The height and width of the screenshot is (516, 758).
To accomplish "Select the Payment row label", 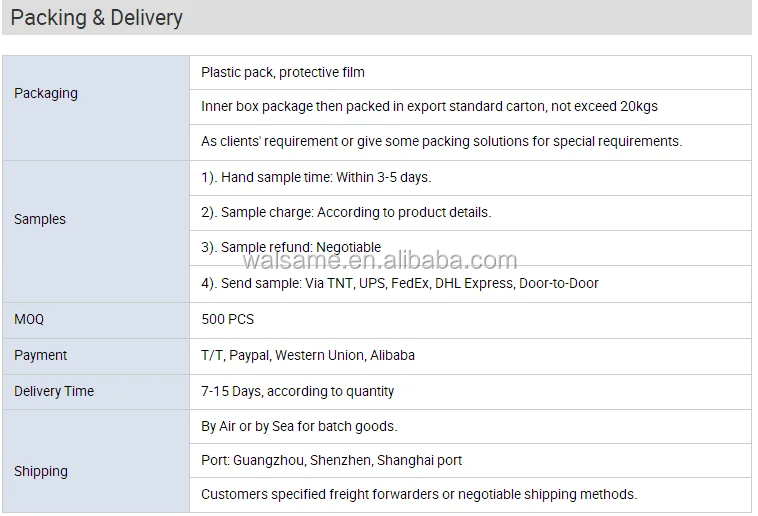I will click(41, 355).
